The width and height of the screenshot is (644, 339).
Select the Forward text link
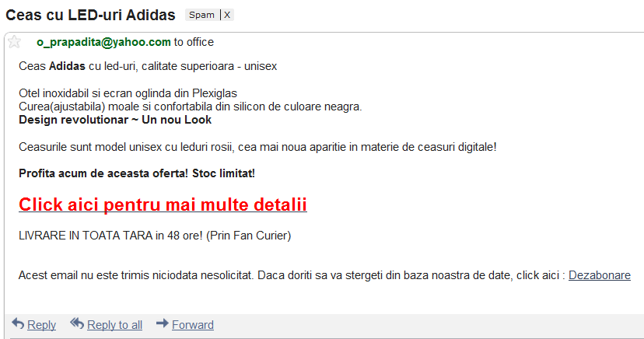point(192,325)
